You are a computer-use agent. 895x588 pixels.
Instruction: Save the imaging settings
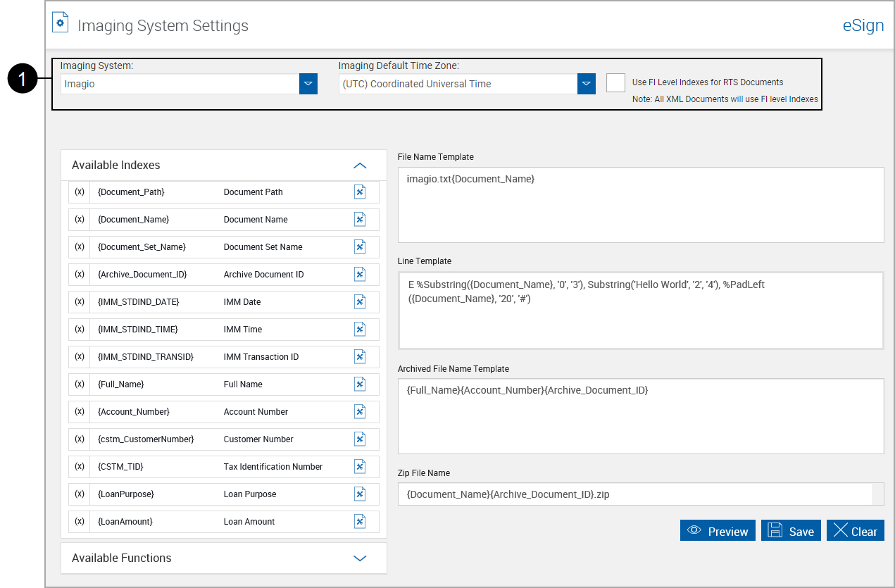tap(791, 531)
